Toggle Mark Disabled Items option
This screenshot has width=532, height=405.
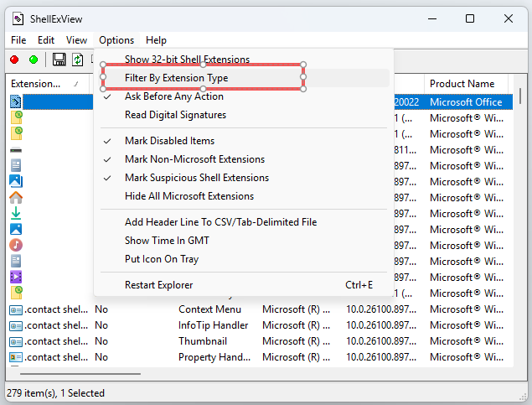pos(244,141)
